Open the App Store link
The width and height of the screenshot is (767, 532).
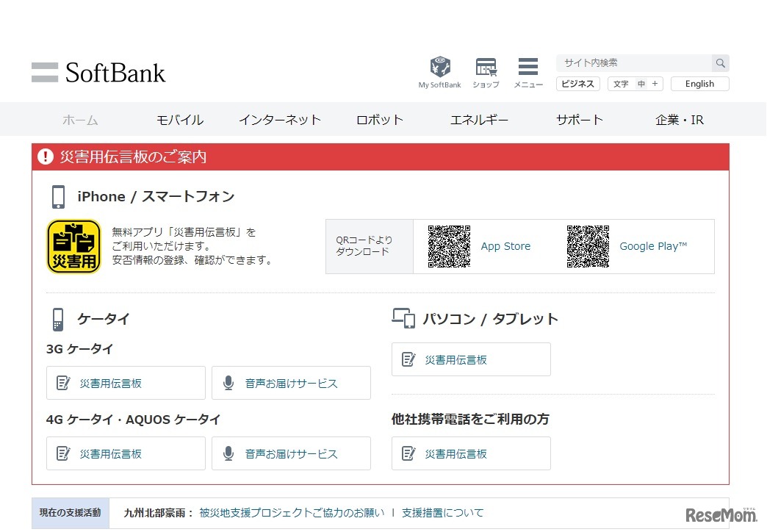tap(505, 246)
